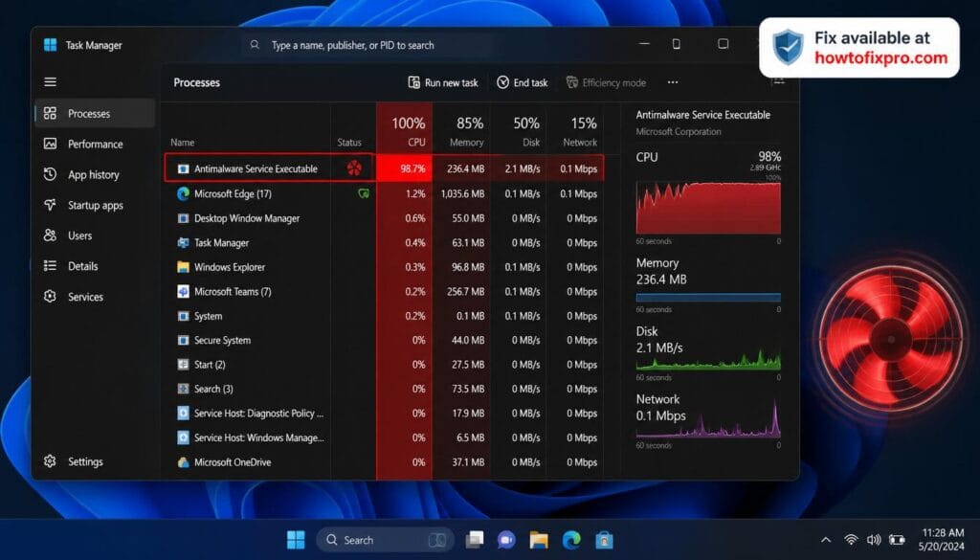This screenshot has width=980, height=560.
Task: Show hidden tray icons chevron
Action: coord(826,540)
